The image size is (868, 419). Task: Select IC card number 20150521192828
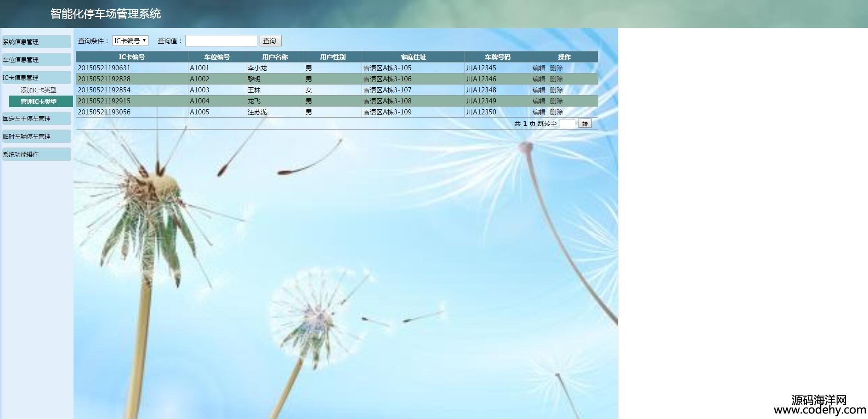[x=104, y=79]
